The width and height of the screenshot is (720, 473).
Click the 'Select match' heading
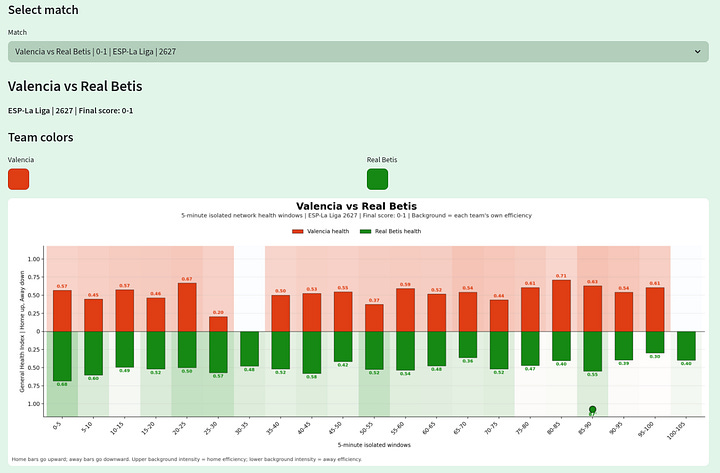coord(43,10)
